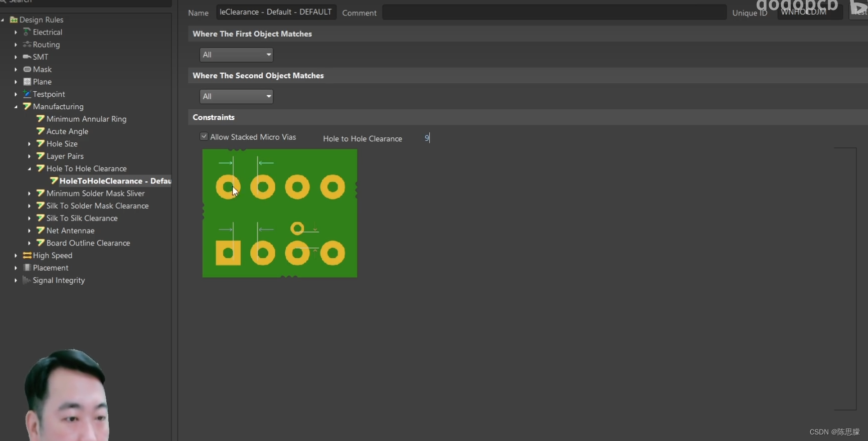The image size is (868, 441).
Task: Click the Hole Size rule icon
Action: coord(41,144)
